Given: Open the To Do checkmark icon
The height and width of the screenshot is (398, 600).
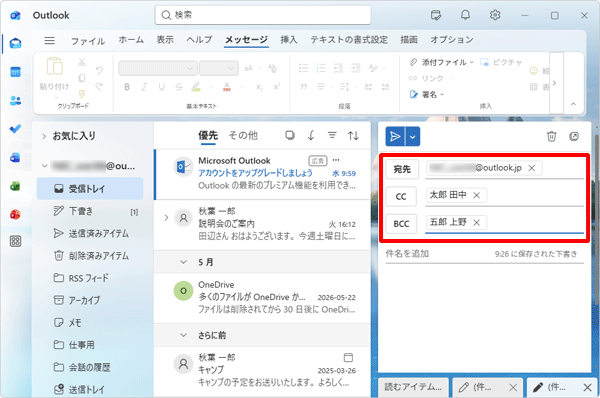Looking at the screenshot, I should tap(15, 129).
